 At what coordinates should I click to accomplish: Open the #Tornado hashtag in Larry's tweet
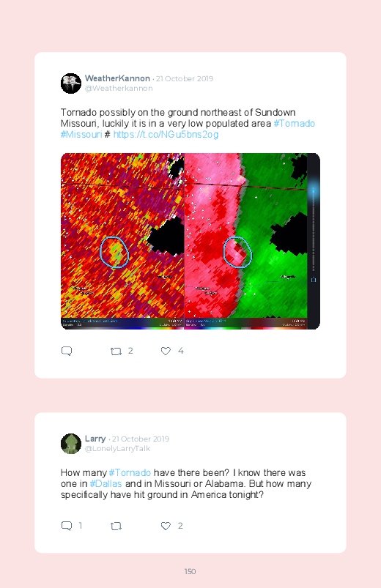pyautogui.click(x=130, y=472)
